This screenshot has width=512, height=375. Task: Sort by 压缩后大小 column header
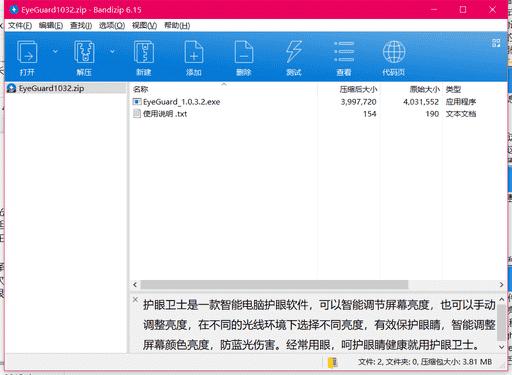(x=358, y=89)
